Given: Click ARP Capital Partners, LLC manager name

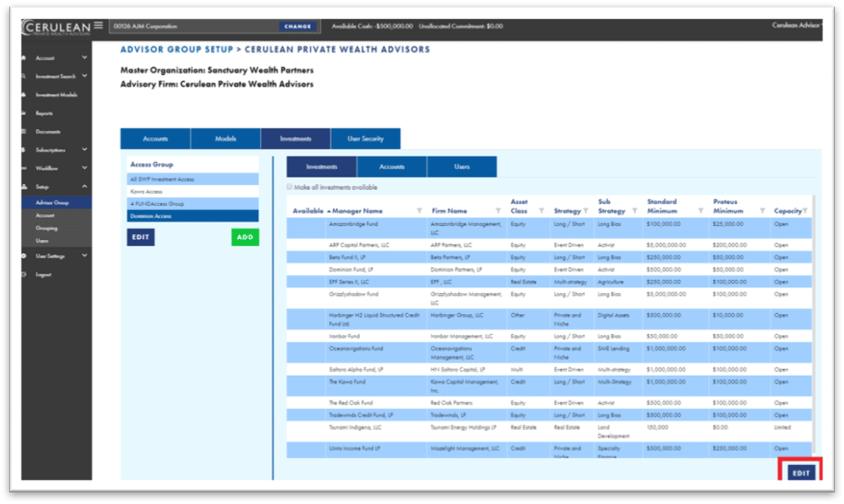Looking at the screenshot, I should click(359, 245).
